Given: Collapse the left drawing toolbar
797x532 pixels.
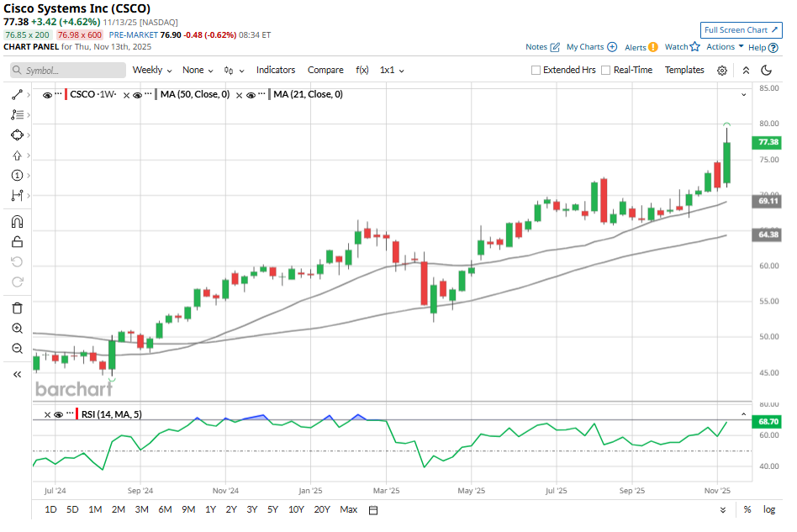Looking at the screenshot, I should point(17,375).
